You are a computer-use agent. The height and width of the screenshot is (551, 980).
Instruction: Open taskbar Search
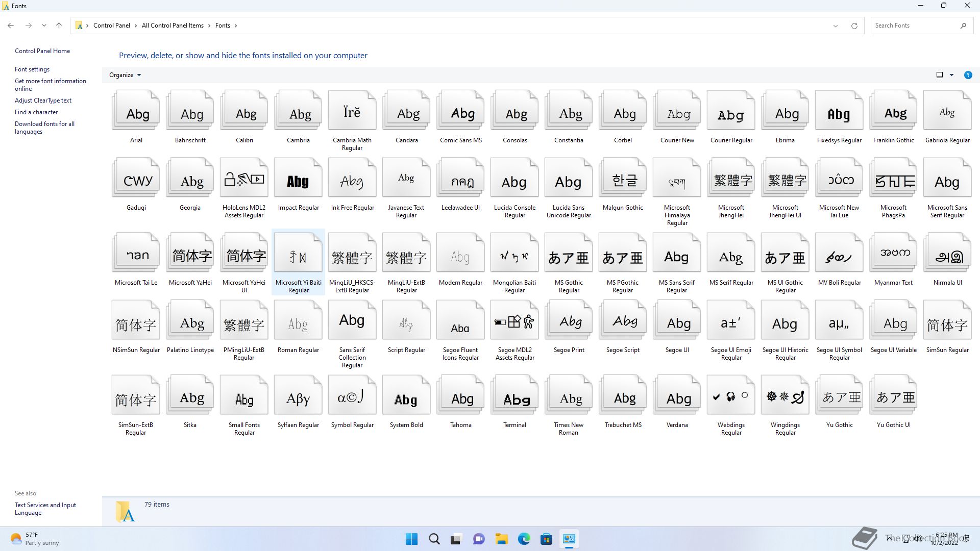(434, 539)
